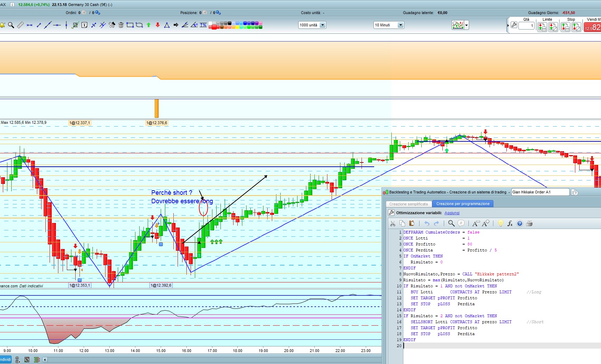Click the red Vendi price button

click(593, 27)
